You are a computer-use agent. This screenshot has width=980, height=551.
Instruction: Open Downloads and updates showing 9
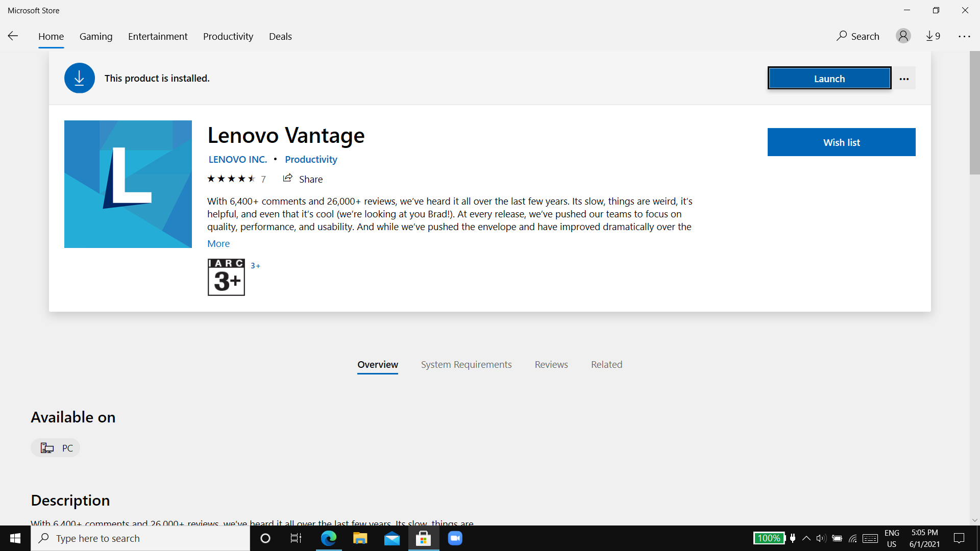(x=933, y=36)
